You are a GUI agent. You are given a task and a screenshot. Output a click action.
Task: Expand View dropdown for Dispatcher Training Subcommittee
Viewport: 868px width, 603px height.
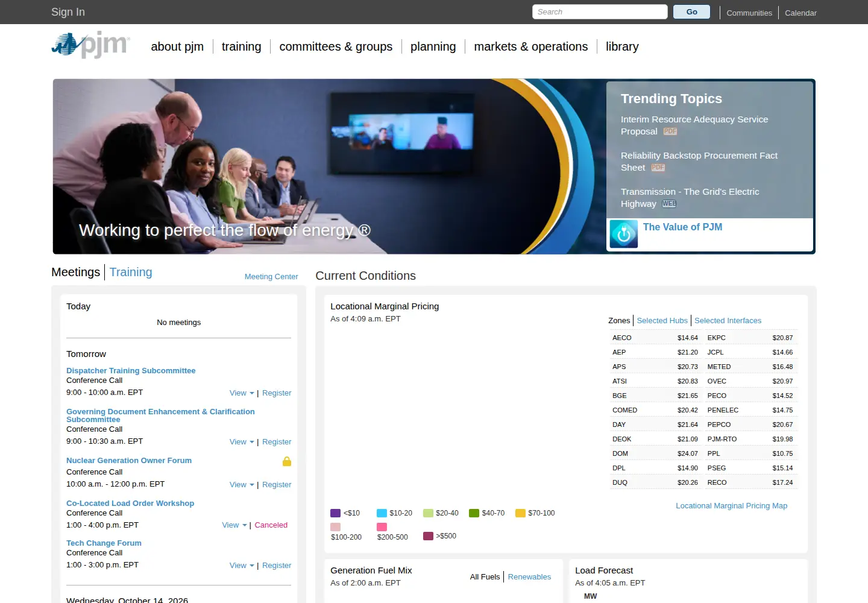click(242, 393)
